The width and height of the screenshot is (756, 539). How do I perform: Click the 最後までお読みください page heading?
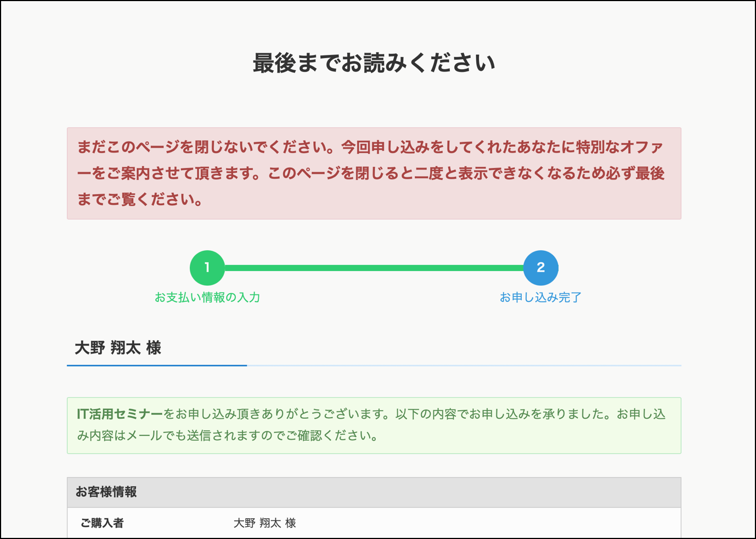374,63
